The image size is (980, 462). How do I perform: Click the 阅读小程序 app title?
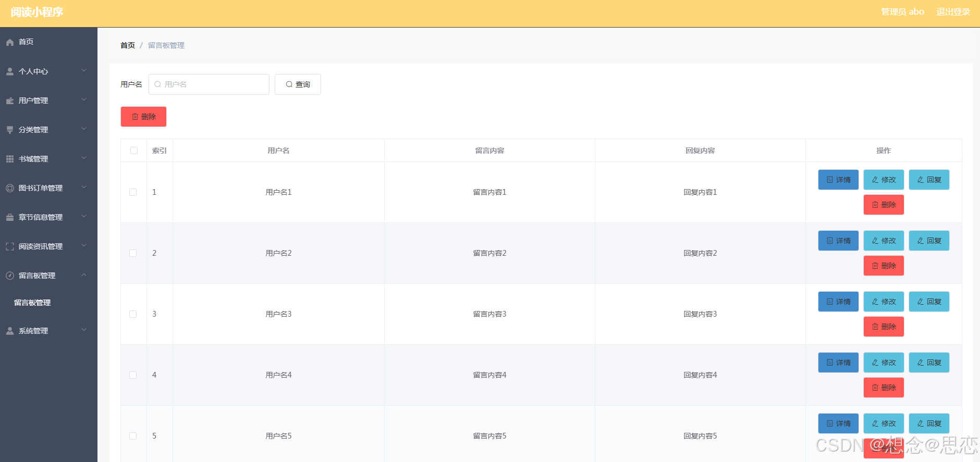pos(36,12)
